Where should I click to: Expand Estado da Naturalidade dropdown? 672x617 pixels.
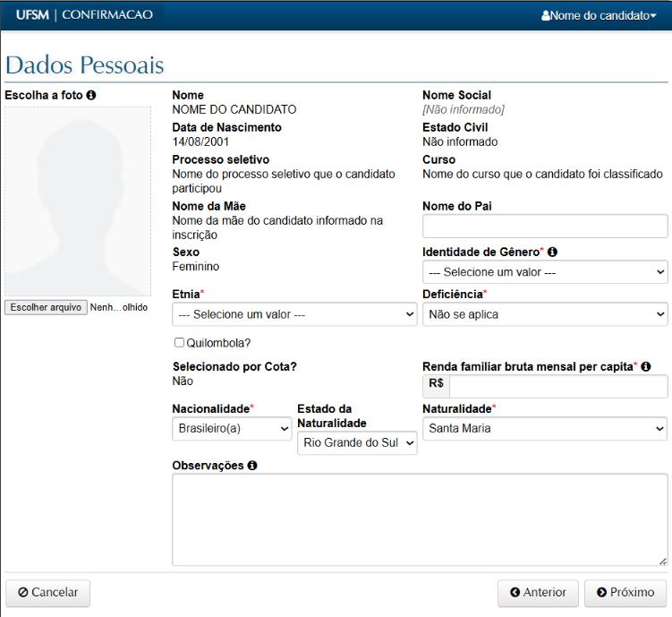click(x=357, y=442)
